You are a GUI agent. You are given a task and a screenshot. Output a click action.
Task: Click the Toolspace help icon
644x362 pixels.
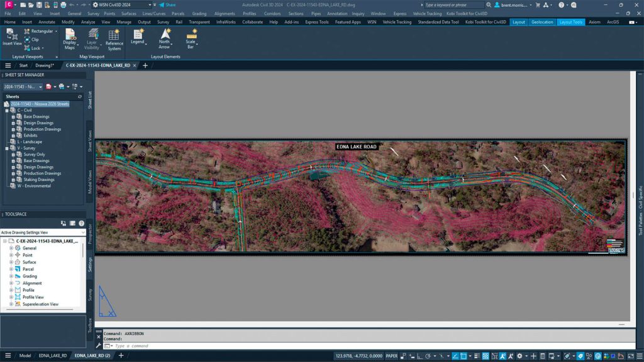(x=81, y=223)
